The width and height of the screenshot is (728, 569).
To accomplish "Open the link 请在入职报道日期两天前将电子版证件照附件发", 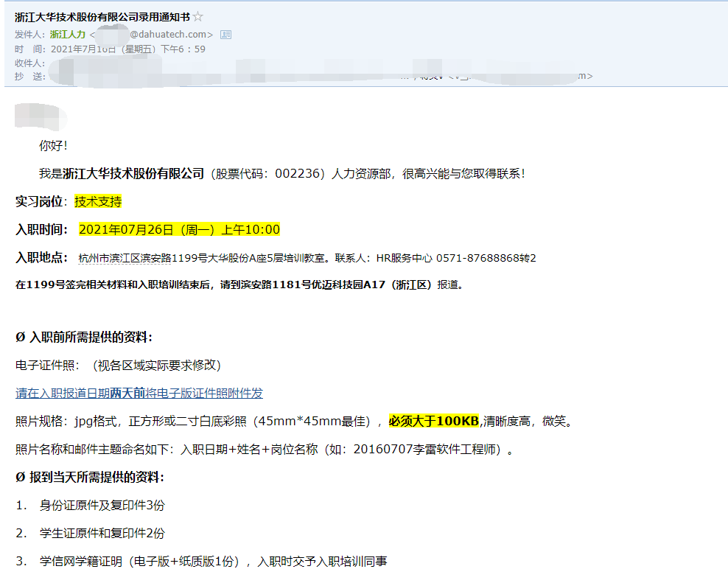I will click(x=139, y=393).
